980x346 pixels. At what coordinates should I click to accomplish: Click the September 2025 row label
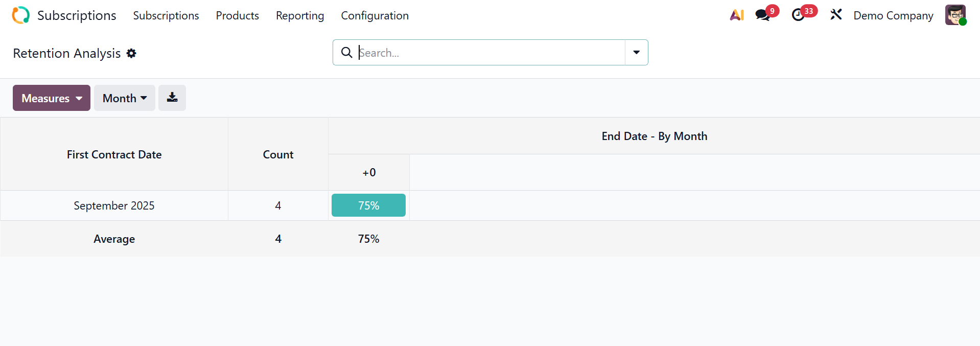114,205
